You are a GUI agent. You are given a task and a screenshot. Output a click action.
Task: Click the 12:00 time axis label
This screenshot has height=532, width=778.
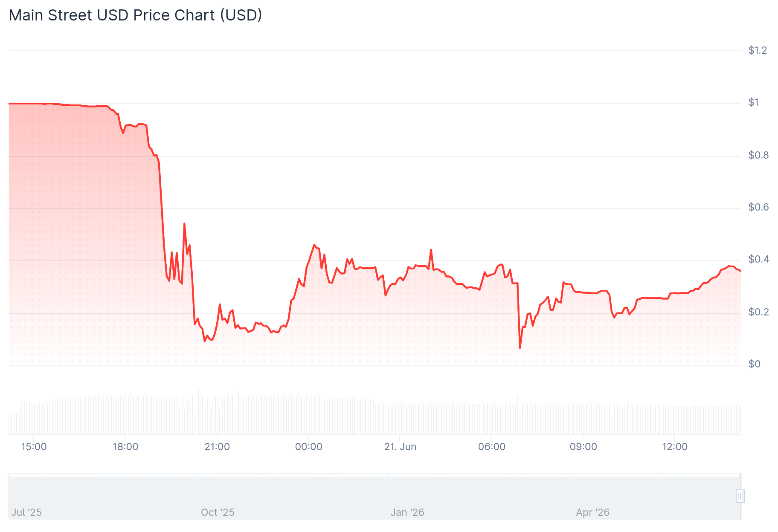[675, 447]
